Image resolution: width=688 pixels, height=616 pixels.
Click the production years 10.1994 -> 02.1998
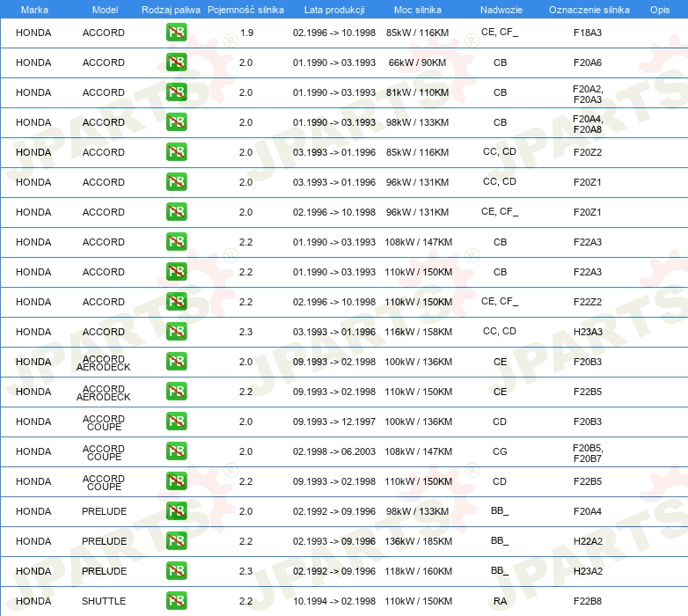click(x=334, y=601)
